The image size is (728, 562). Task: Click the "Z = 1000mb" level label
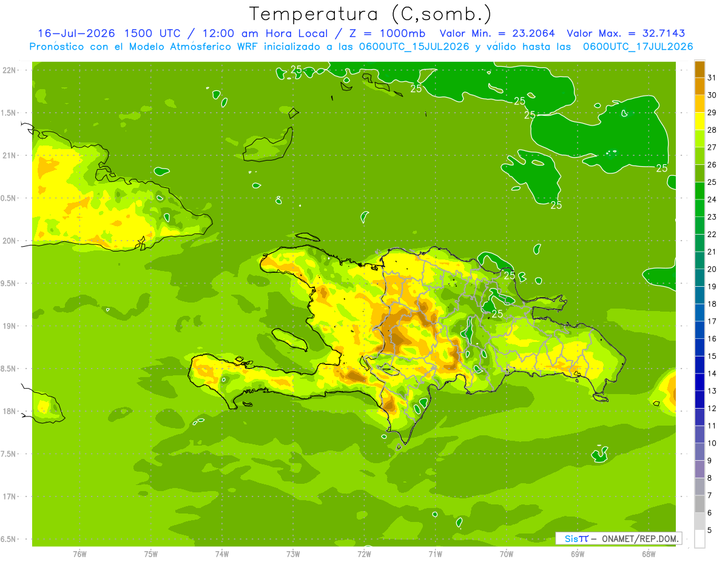[x=387, y=33]
